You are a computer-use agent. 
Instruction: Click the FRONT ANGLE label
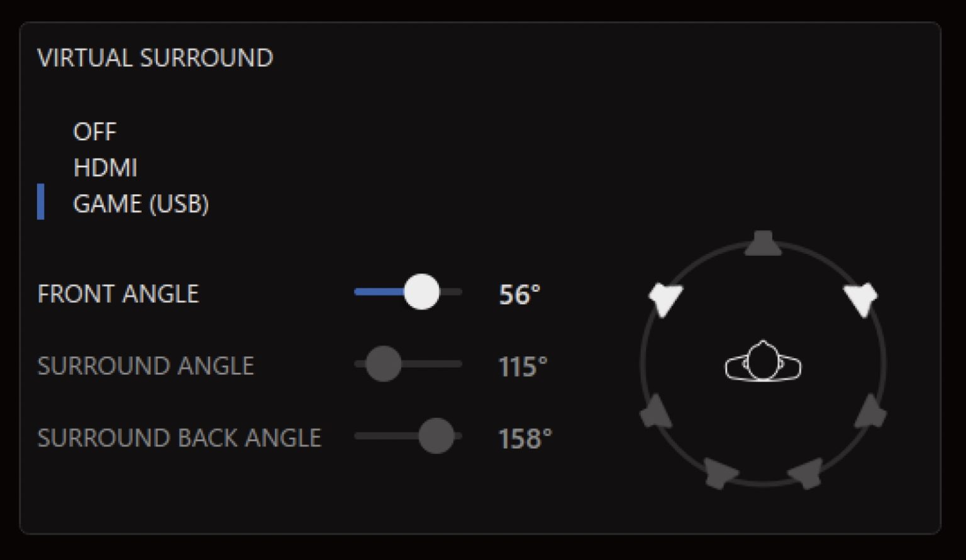click(x=118, y=294)
